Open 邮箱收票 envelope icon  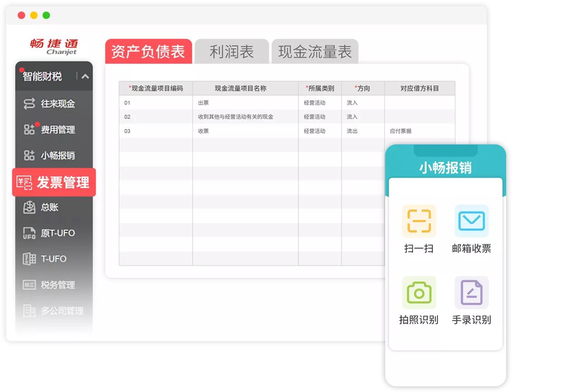(471, 221)
